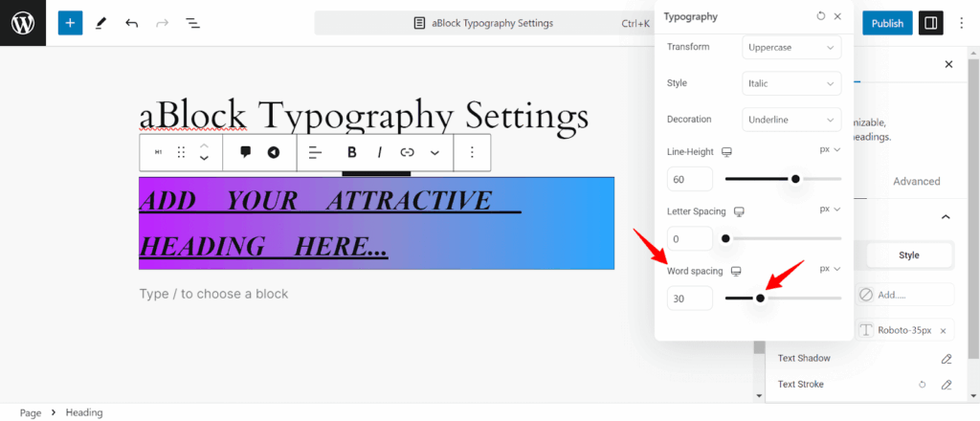Reset typography settings with the reset icon
Screen dimensions: 980x421
tap(820, 16)
